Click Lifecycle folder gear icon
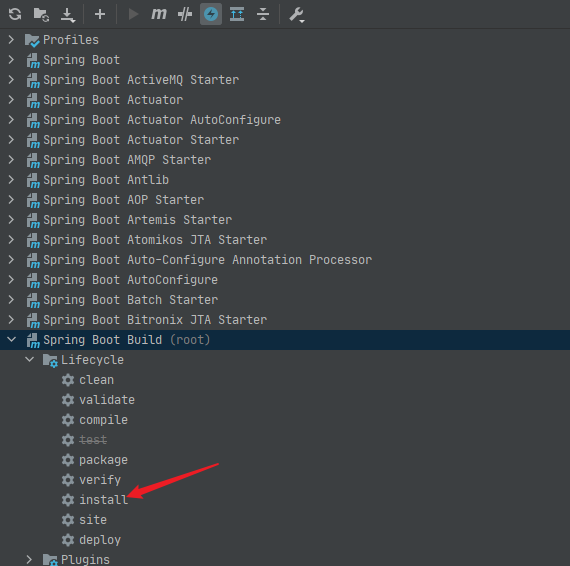 (x=50, y=360)
